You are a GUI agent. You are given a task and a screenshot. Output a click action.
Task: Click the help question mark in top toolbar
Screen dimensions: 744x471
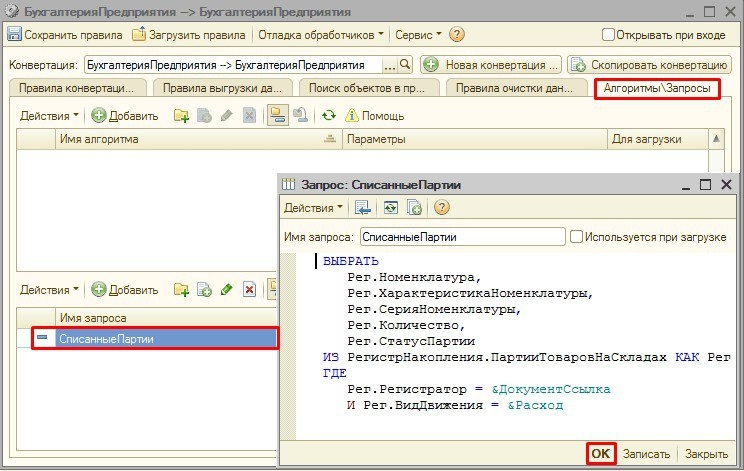pos(456,35)
